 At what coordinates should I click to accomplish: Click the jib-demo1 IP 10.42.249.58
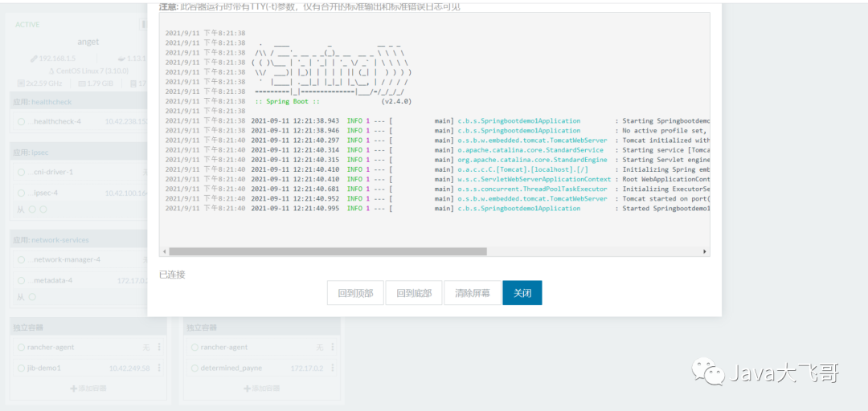[129, 368]
